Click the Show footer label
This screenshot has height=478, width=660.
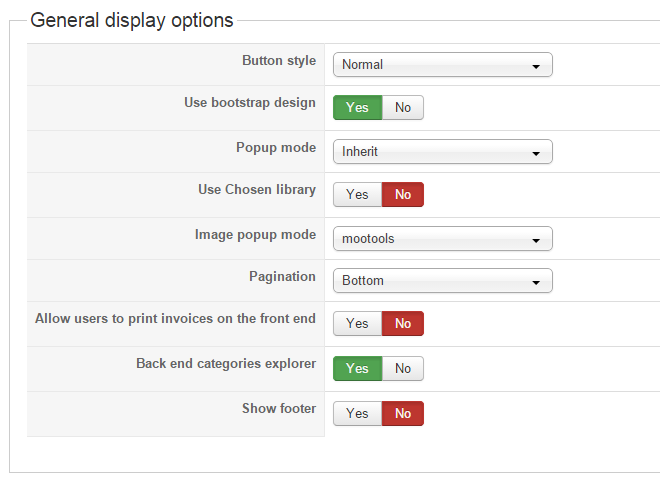pos(278,408)
